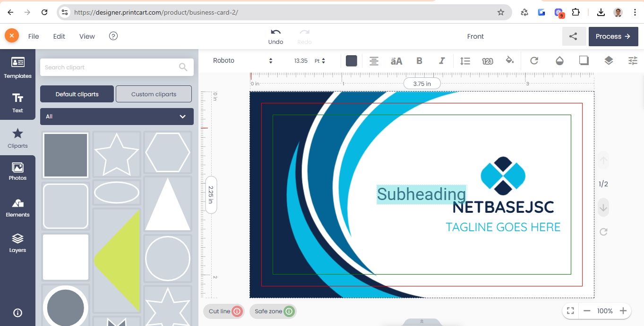
Task: Click the text case (aA) icon
Action: (396, 61)
